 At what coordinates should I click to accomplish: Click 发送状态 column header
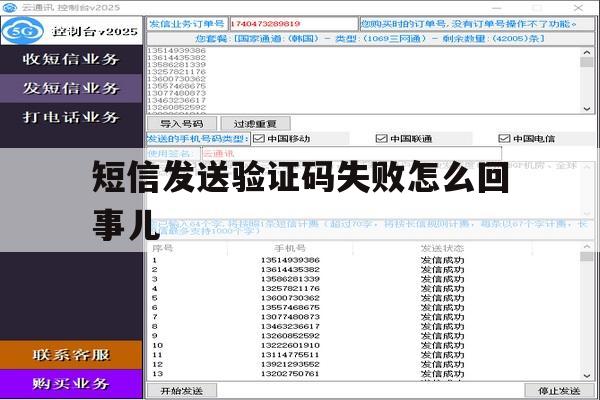442,248
